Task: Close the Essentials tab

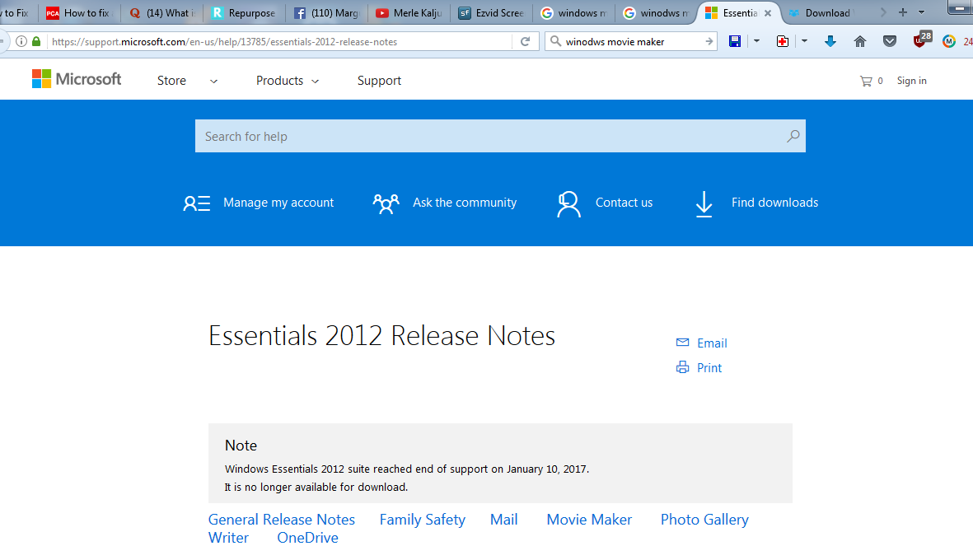Action: tap(768, 13)
